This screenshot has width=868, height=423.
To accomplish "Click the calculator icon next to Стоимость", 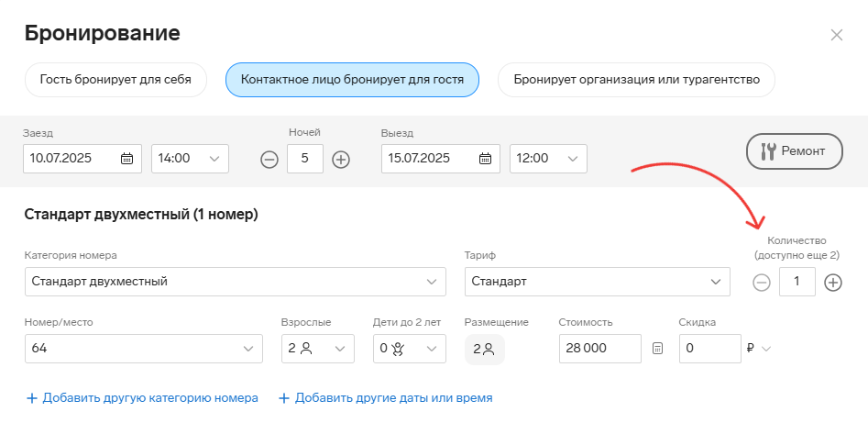I will (x=657, y=349).
